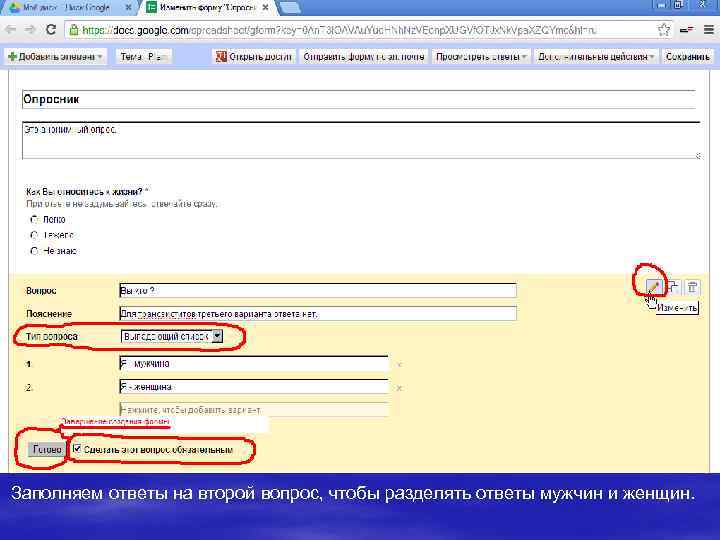Close the 'Мой диск' browser tab
Image resolution: width=720 pixels, height=540 pixels.
[x=129, y=7]
